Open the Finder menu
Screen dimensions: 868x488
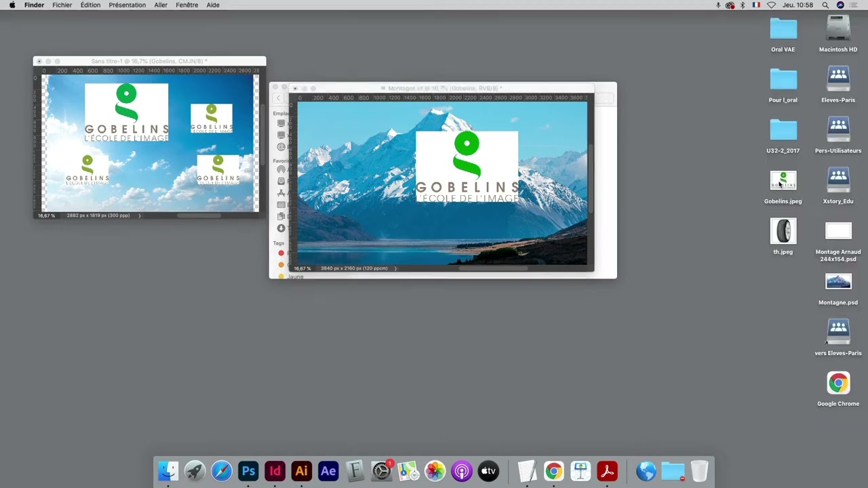tap(34, 5)
